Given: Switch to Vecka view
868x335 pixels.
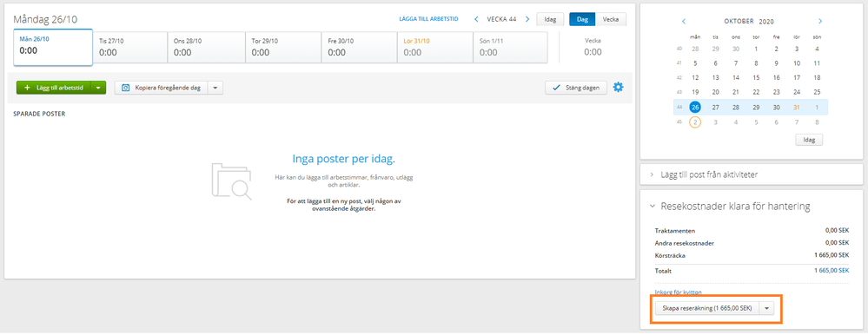Looking at the screenshot, I should click(x=611, y=19).
